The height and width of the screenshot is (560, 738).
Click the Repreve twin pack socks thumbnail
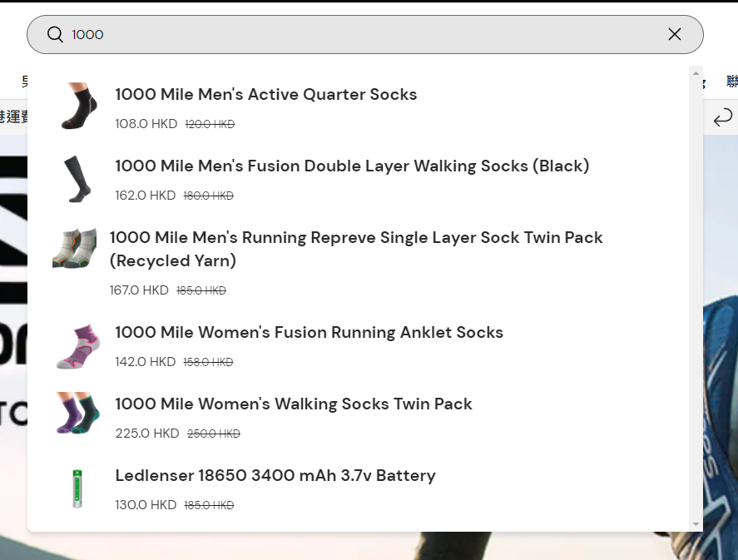coord(75,249)
